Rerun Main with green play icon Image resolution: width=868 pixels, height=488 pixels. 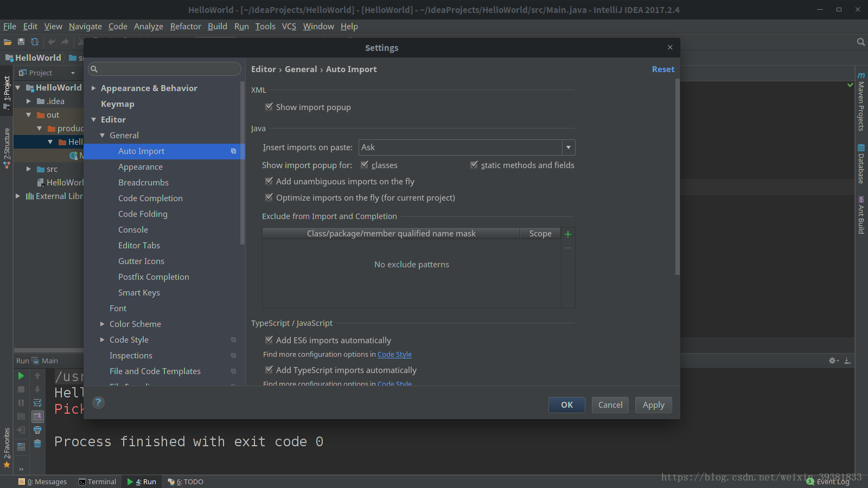pos(21,376)
